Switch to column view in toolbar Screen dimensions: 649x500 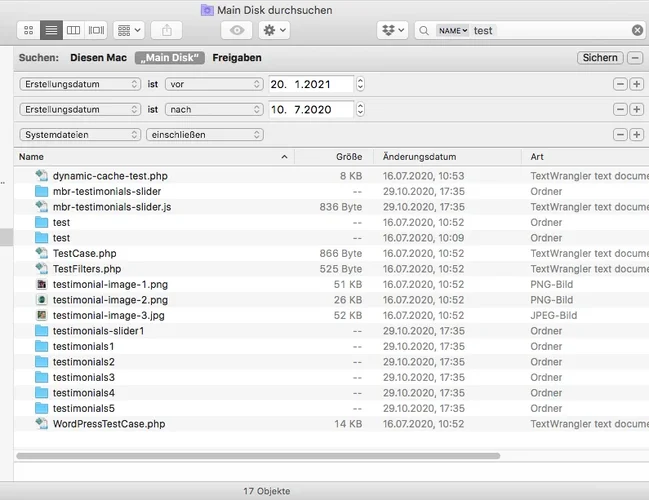(73, 31)
